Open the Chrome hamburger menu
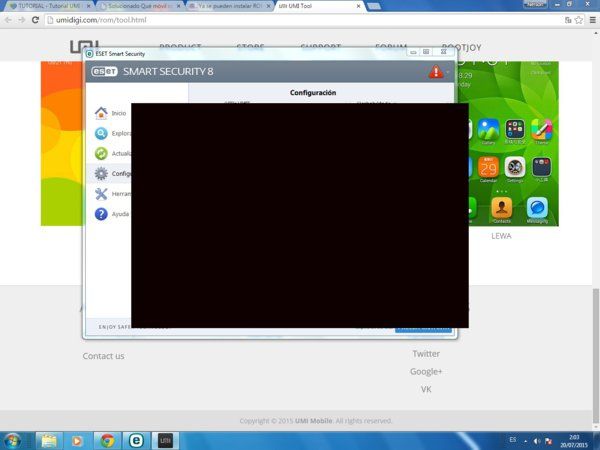Image resolution: width=600 pixels, height=450 pixels. coord(592,20)
